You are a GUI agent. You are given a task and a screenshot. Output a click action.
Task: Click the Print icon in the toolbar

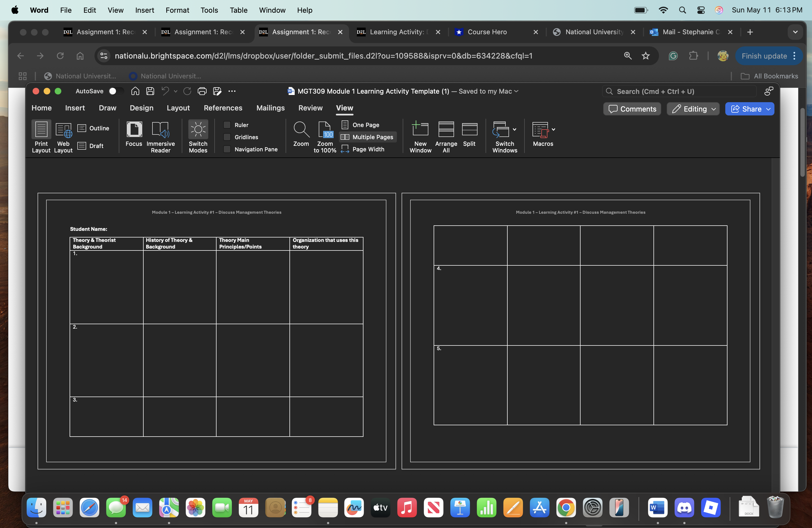tap(202, 91)
